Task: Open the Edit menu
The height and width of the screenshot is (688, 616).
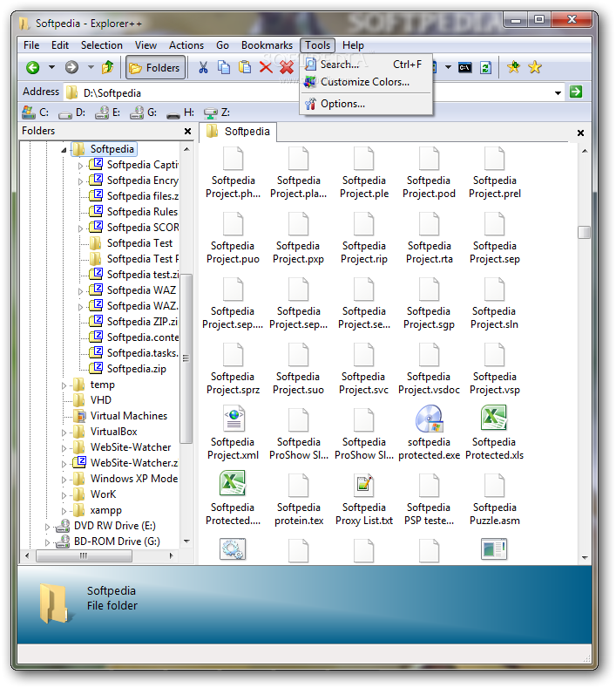Action: click(60, 45)
